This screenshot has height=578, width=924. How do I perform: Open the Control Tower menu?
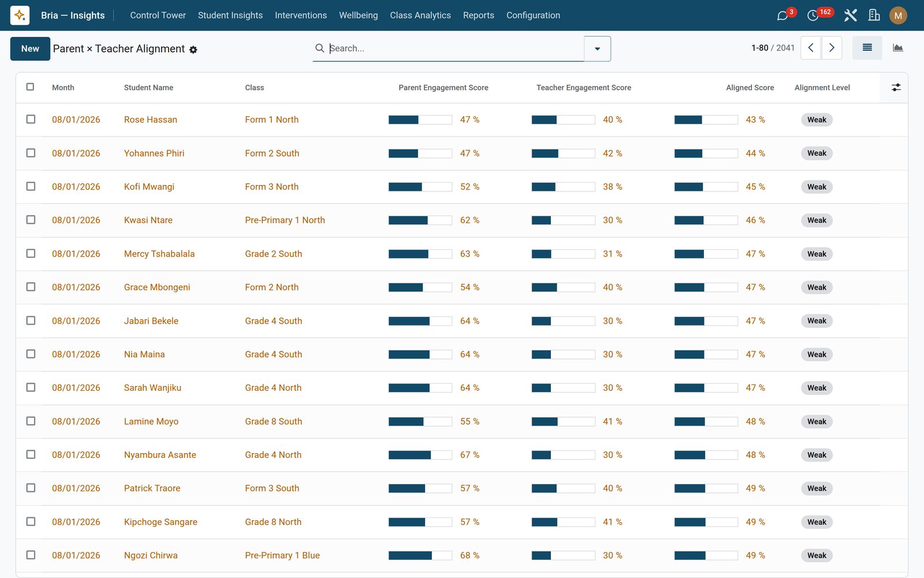(158, 16)
